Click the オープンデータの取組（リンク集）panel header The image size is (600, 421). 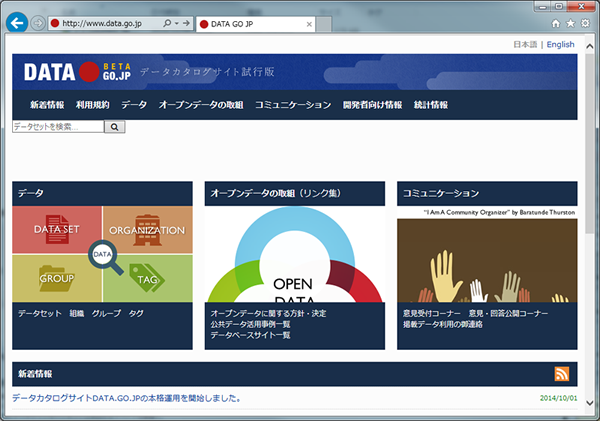[295, 193]
